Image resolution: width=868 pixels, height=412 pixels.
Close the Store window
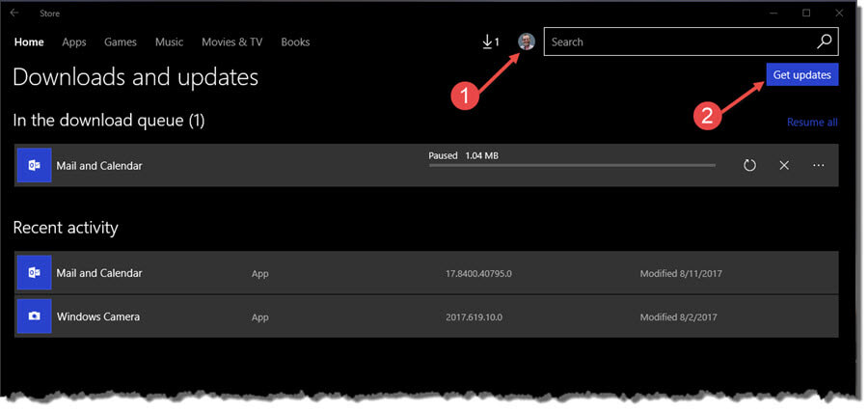839,13
